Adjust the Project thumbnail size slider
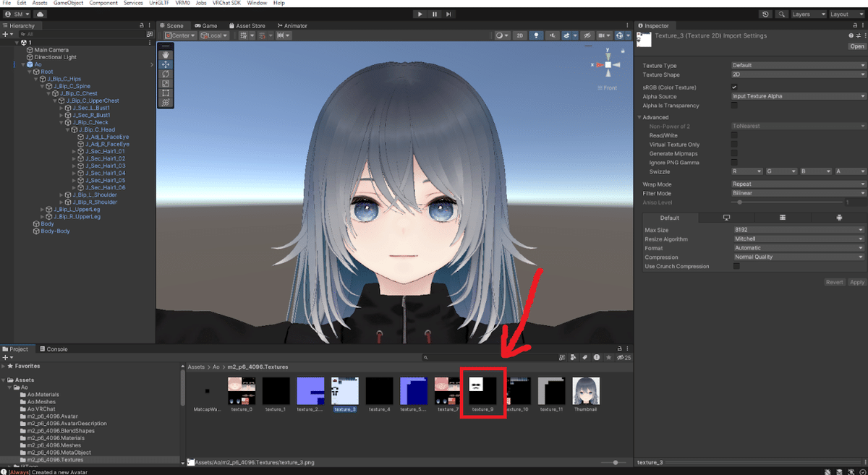The width and height of the screenshot is (868, 475). point(615,462)
